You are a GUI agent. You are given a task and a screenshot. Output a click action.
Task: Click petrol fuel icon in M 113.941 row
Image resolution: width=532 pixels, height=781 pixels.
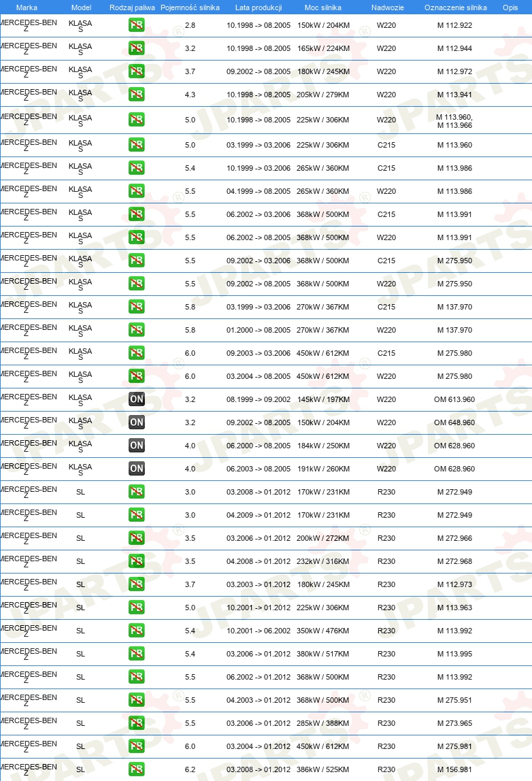point(137,94)
